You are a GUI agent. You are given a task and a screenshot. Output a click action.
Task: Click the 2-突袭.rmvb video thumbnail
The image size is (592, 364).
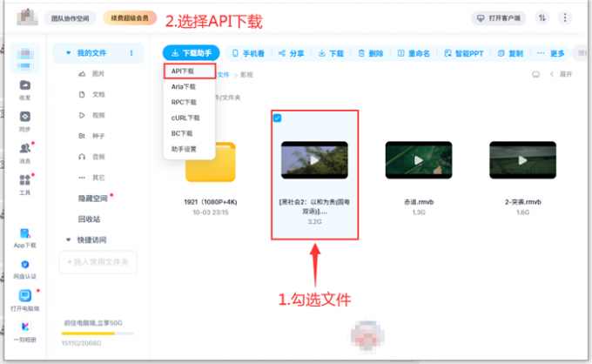coord(523,159)
